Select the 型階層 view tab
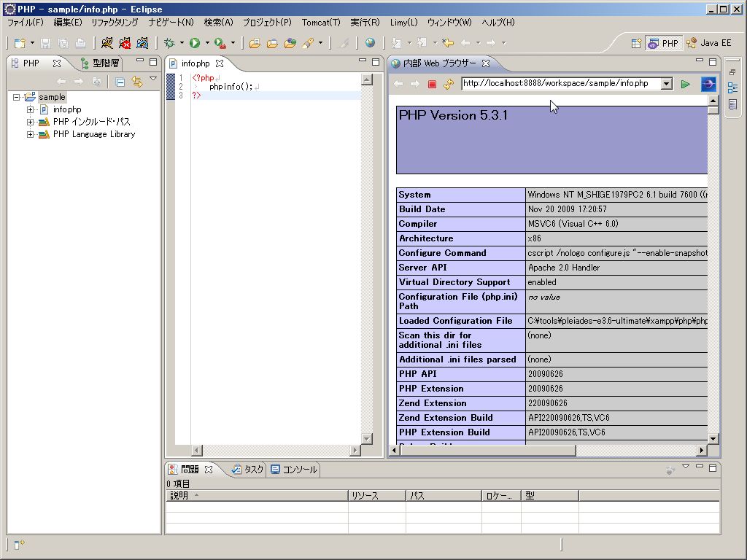This screenshot has width=747, height=560. point(99,63)
